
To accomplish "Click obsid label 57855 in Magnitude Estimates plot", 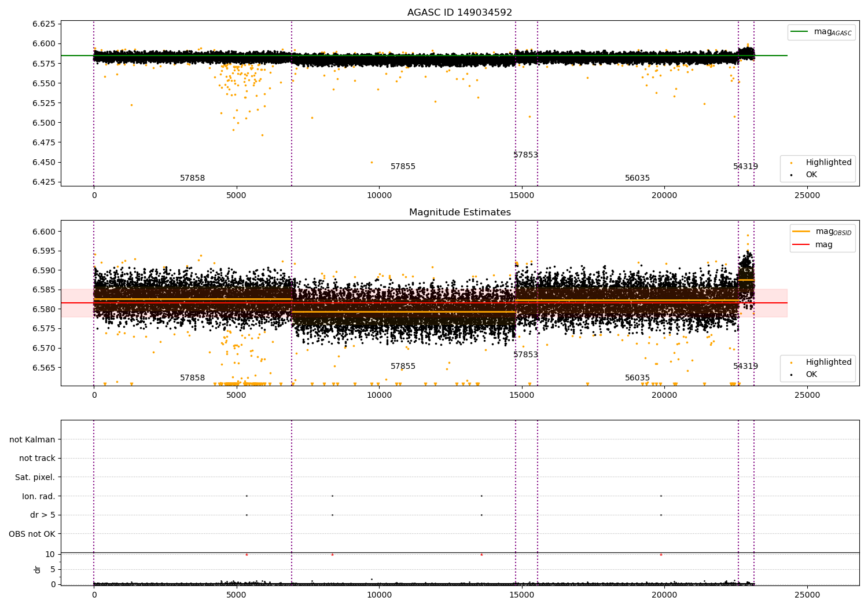I will point(403,367).
